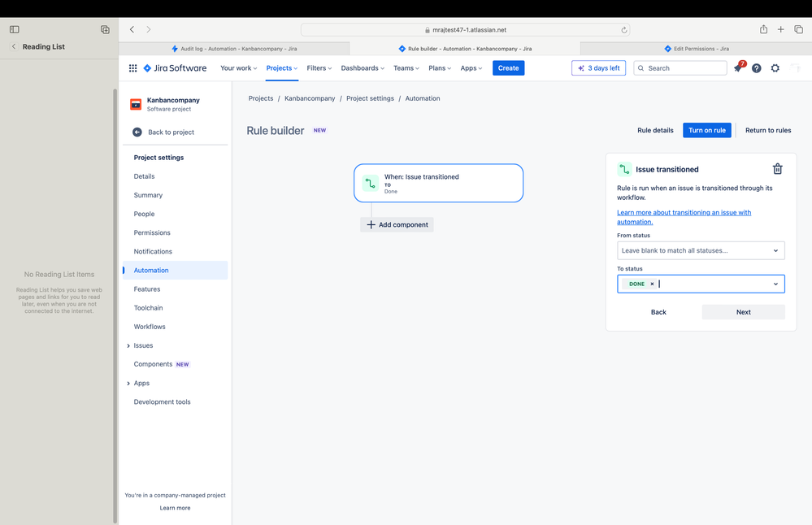Click the Issue transitioned icon in the panel header
The height and width of the screenshot is (525, 812).
(x=624, y=169)
